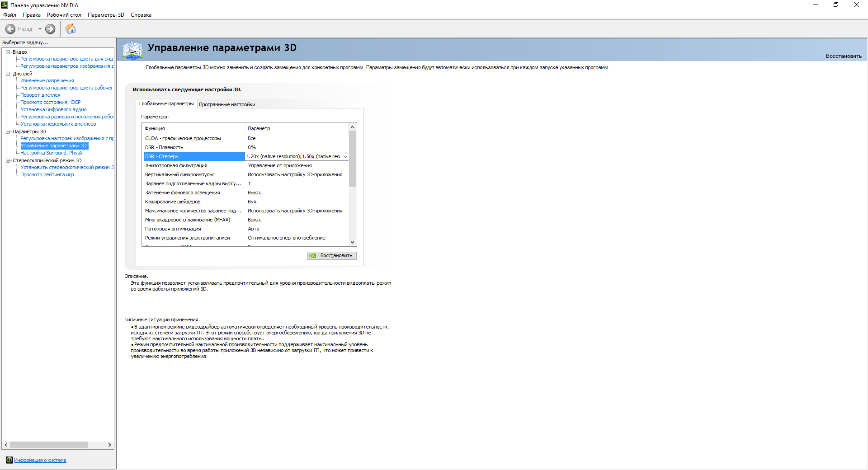The width and height of the screenshot is (868, 470).
Task: Click the Оптимальное энергопотребление value
Action: [x=287, y=238]
